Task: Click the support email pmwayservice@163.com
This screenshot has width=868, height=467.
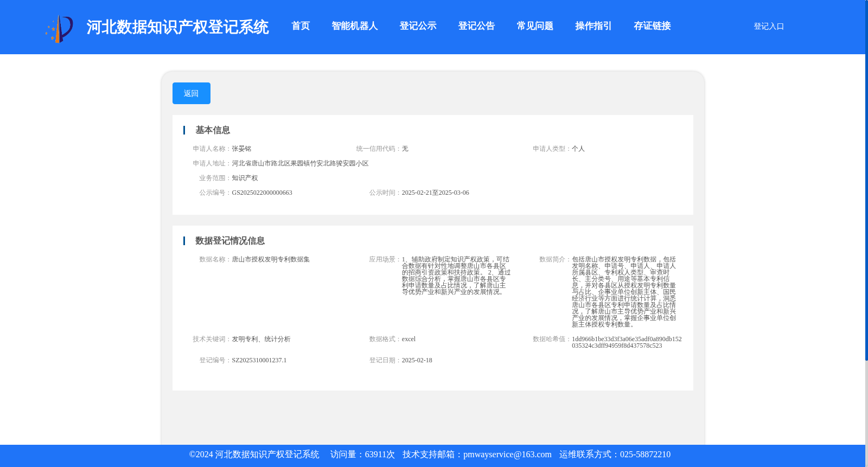Action: pyautogui.click(x=507, y=455)
